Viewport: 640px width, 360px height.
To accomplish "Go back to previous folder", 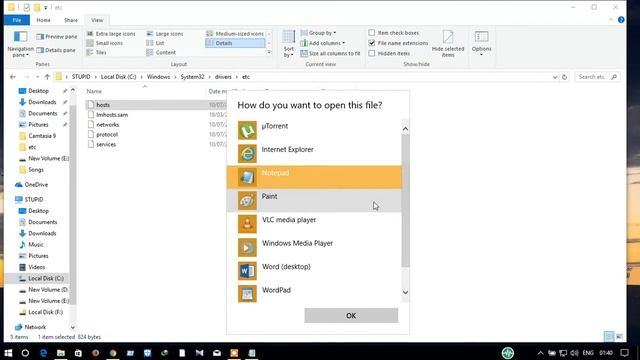I will (x=13, y=77).
